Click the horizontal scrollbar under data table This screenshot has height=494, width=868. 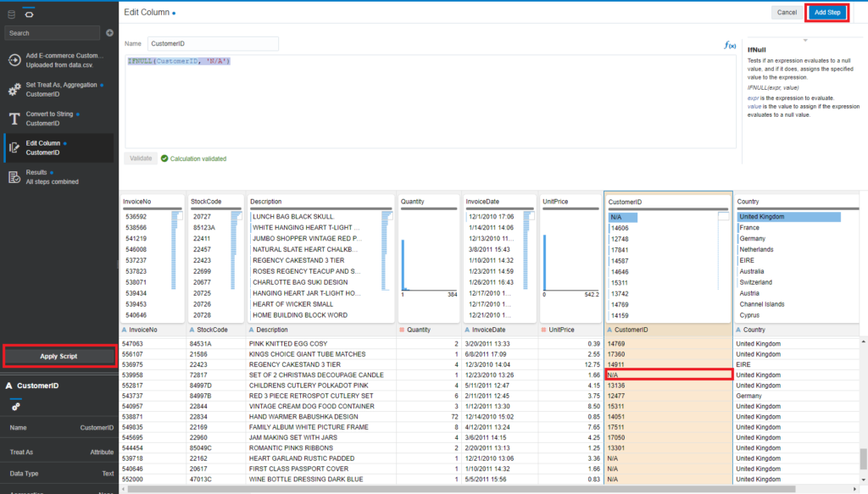[462, 489]
